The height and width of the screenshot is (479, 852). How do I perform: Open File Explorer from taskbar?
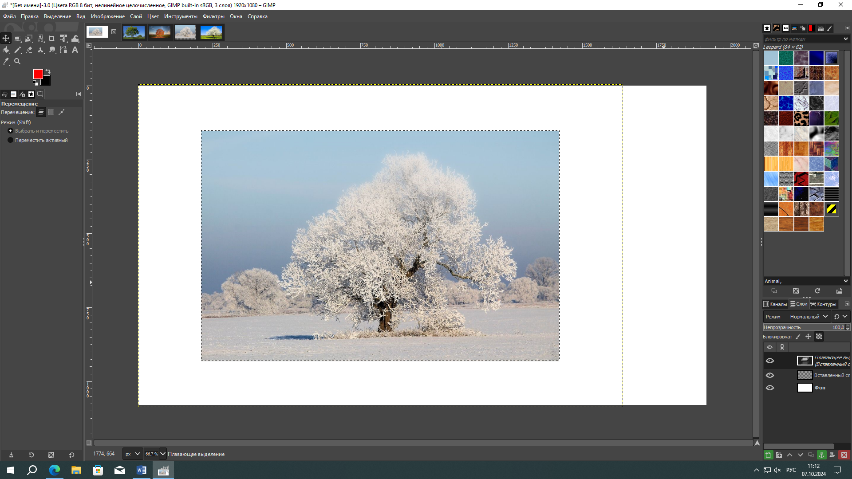click(76, 470)
